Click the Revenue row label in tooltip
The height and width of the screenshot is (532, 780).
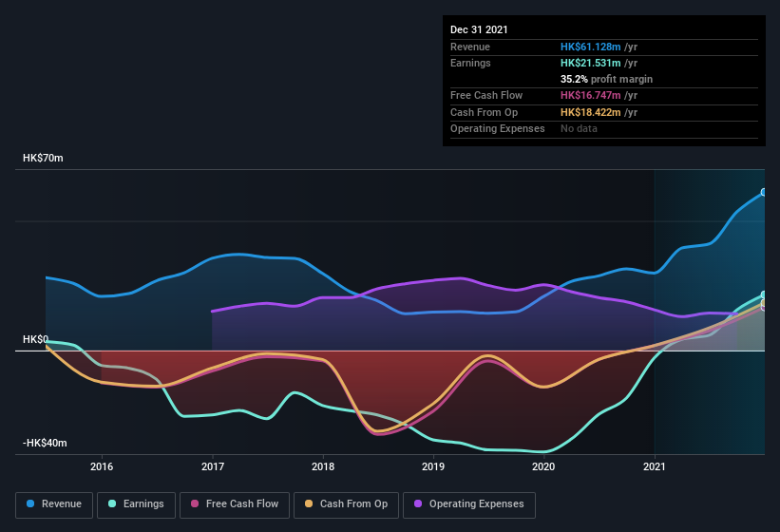(470, 47)
